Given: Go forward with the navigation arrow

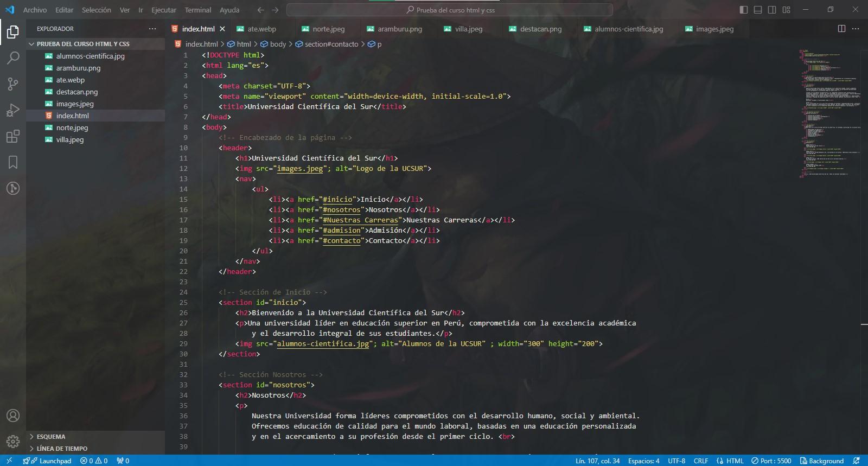Looking at the screenshot, I should tap(275, 10).
